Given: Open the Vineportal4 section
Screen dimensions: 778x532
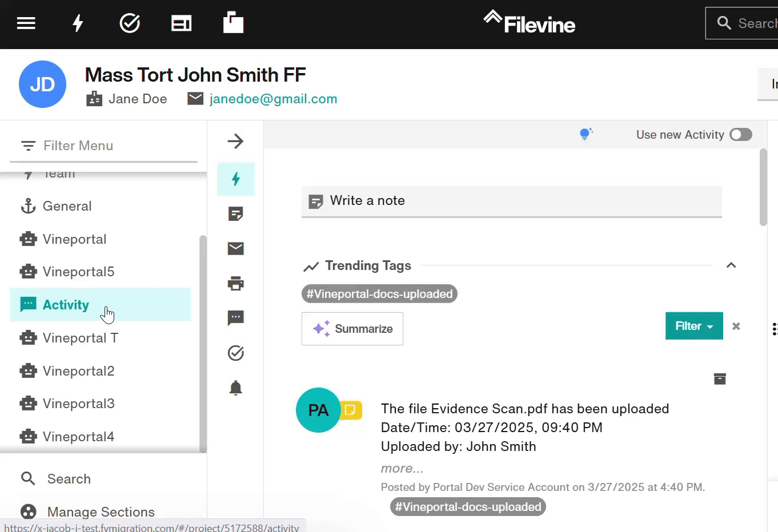Looking at the screenshot, I should [x=100, y=437].
